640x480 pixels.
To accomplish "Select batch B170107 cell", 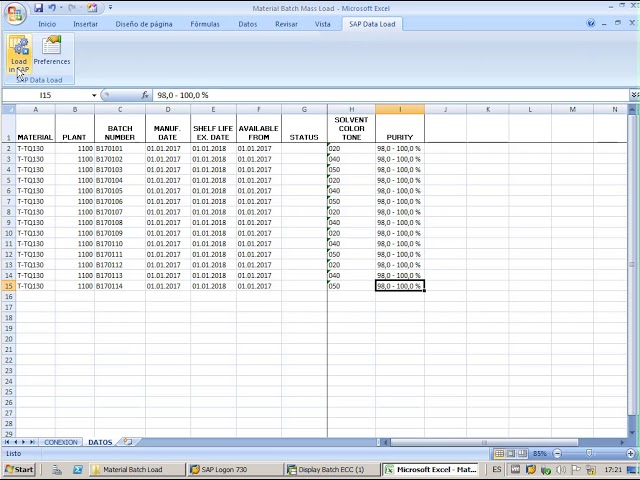I will 120,212.
